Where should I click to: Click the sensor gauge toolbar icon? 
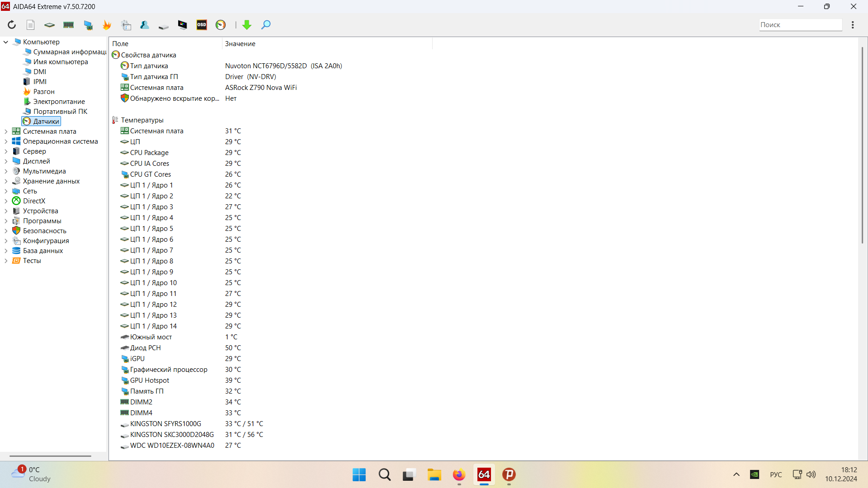(221, 25)
